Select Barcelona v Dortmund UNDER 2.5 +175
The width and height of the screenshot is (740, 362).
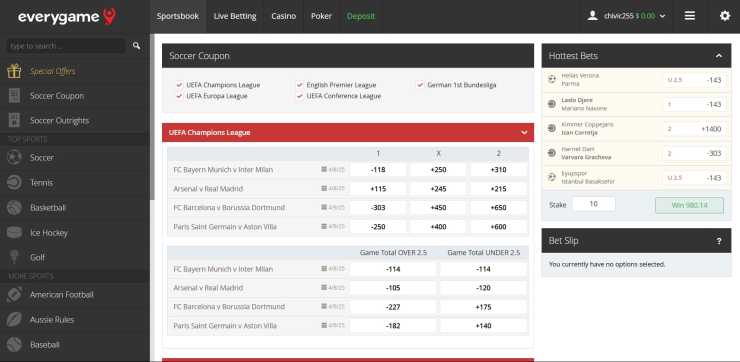[484, 307]
